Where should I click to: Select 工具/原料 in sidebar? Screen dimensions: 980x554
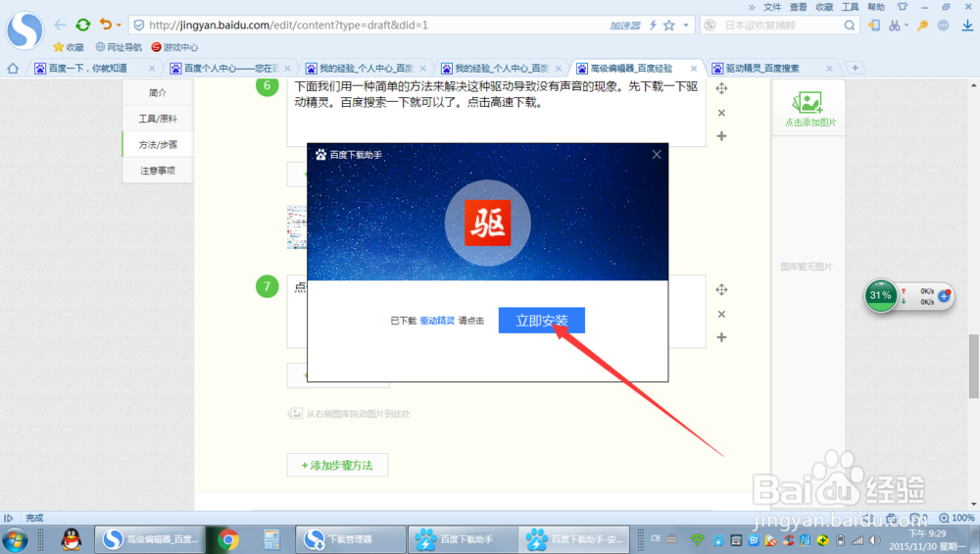pyautogui.click(x=158, y=119)
